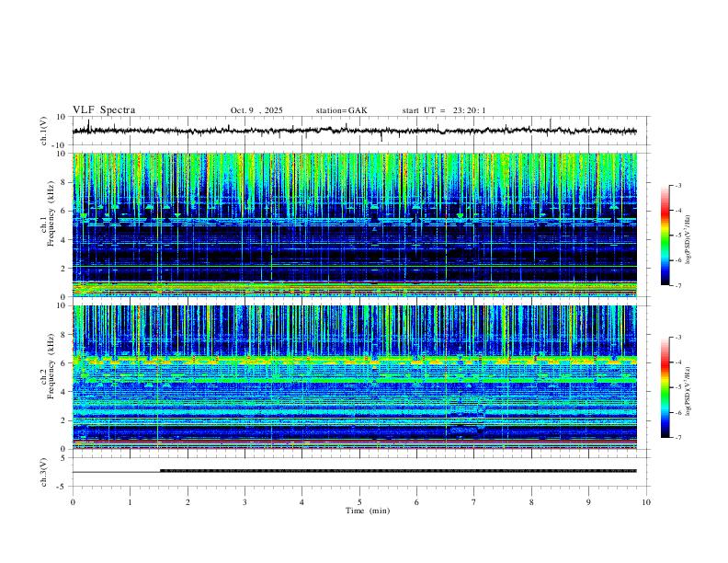Click time axis tick label "2"
Image resolution: width=728 pixels, height=563 pixels.
coord(188,502)
